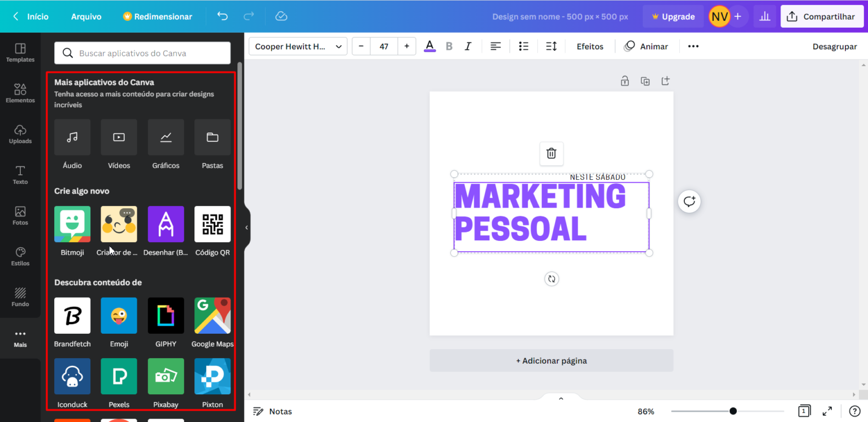Expand the pages drawer chevron

pos(561,398)
